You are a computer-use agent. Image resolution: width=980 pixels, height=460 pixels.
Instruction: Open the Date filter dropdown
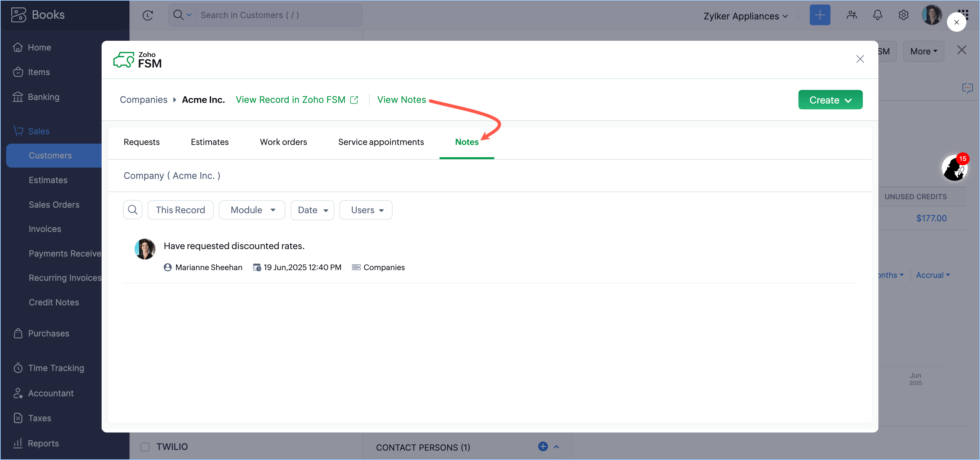tap(312, 210)
